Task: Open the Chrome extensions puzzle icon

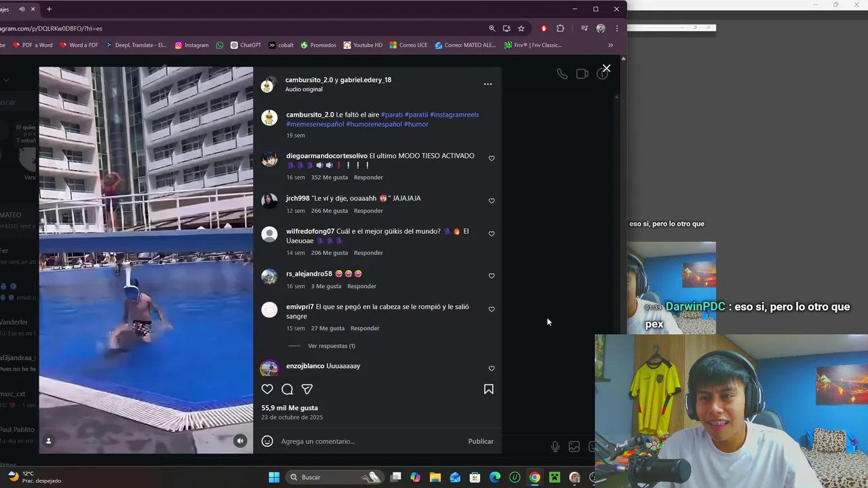Action: (560, 28)
